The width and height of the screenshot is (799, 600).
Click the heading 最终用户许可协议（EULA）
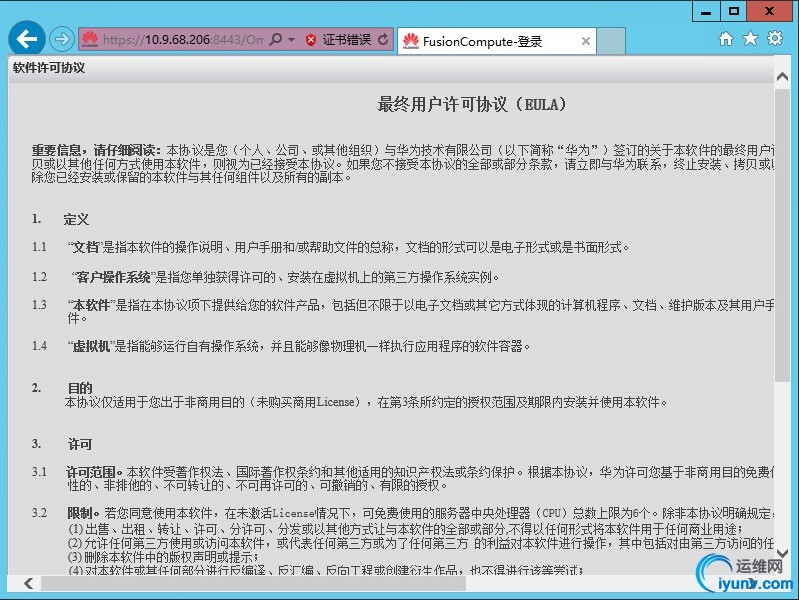[x=472, y=105]
